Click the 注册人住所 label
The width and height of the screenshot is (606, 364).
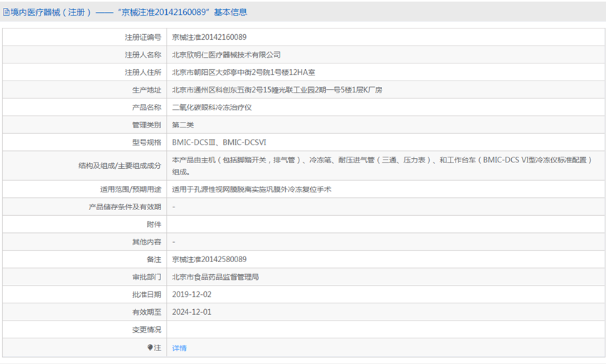143,72
